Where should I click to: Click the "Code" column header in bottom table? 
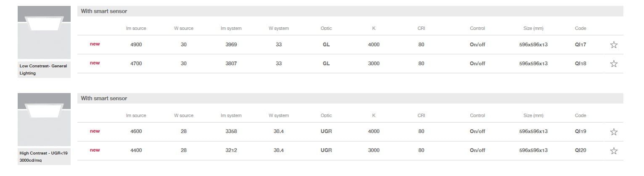click(x=580, y=116)
